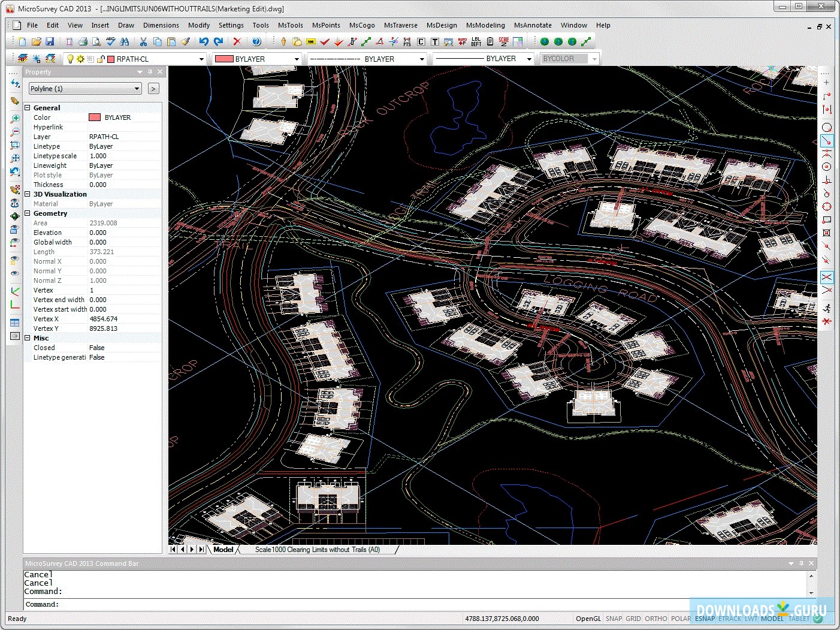Toggle the layer visibility light bulb

coord(70,58)
